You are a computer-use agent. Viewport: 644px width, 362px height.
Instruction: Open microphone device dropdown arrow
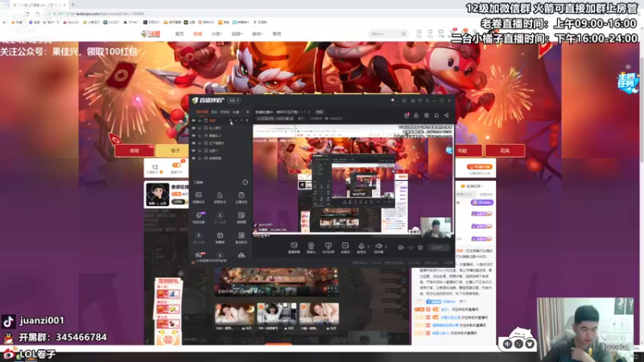tap(368, 247)
